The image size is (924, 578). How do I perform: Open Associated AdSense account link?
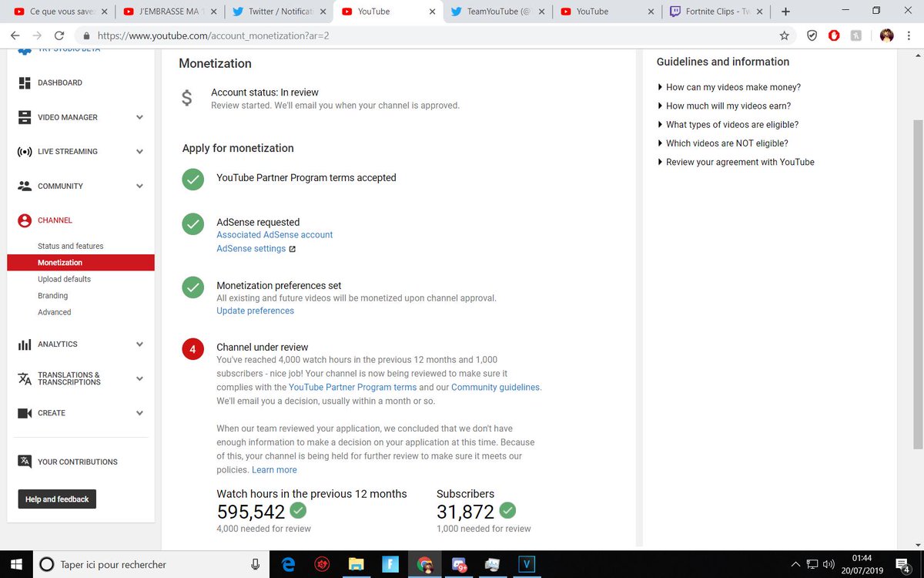274,234
